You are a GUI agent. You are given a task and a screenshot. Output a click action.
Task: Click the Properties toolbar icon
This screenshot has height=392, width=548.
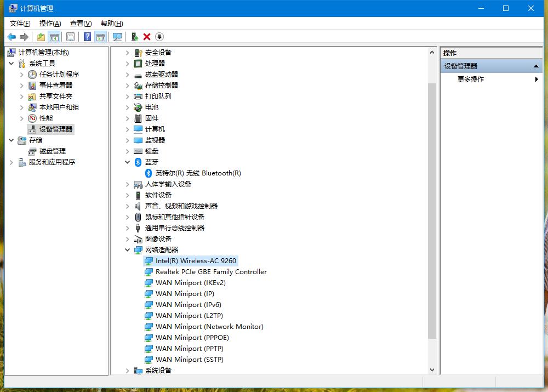pos(70,37)
